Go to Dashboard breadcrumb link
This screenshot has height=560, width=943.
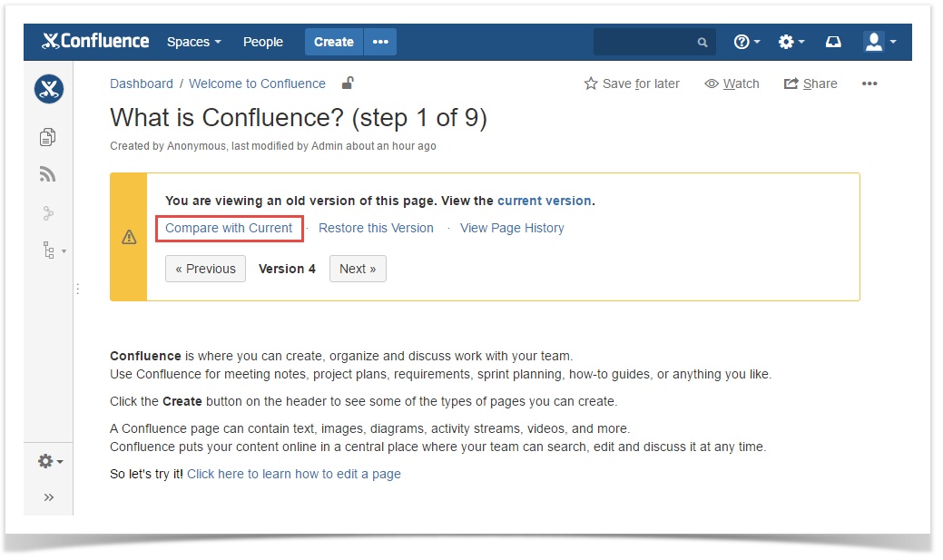pyautogui.click(x=142, y=84)
